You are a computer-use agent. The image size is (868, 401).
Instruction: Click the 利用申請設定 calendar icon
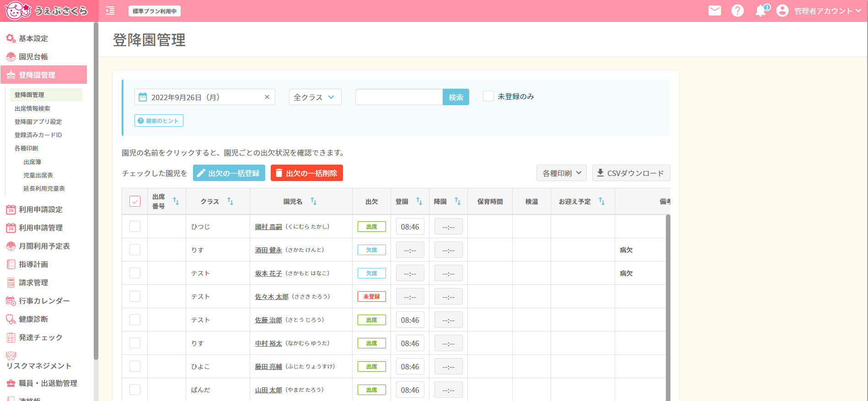point(11,209)
